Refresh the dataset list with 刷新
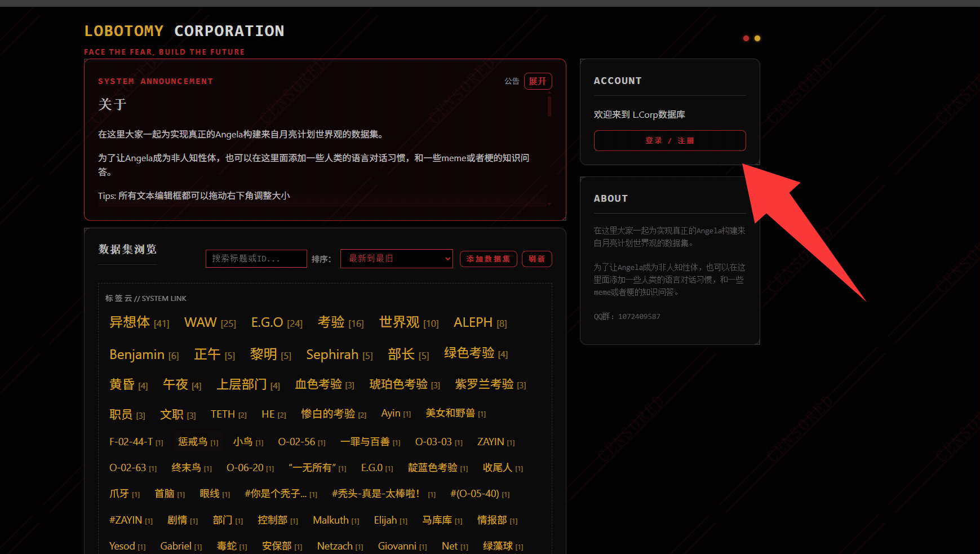Image resolution: width=980 pixels, height=554 pixels. pyautogui.click(x=536, y=259)
